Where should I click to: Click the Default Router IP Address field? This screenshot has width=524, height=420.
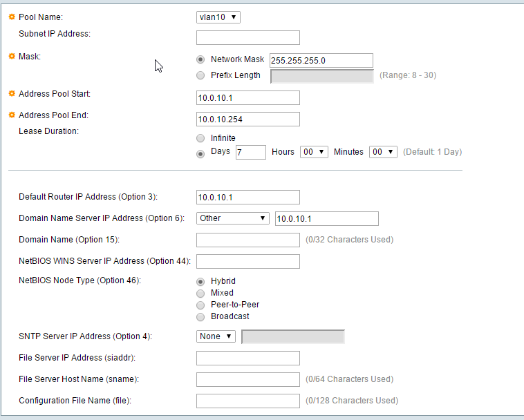(x=248, y=198)
